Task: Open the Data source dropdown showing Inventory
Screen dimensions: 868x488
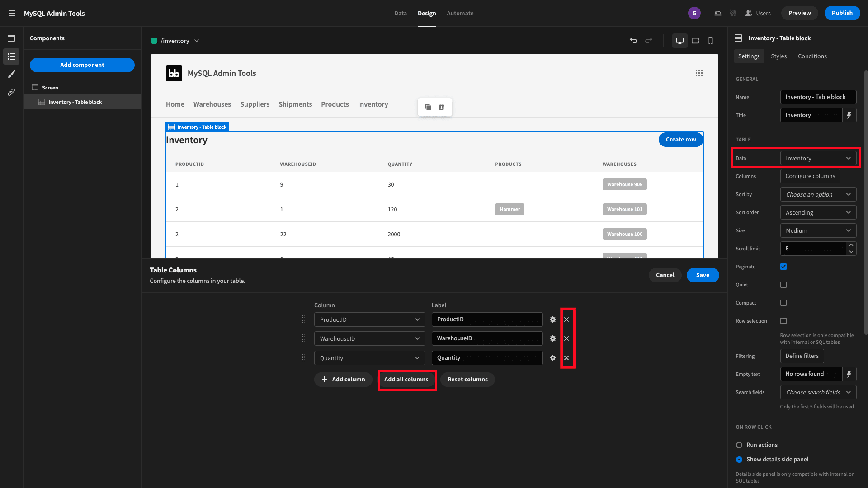Action: pos(818,158)
